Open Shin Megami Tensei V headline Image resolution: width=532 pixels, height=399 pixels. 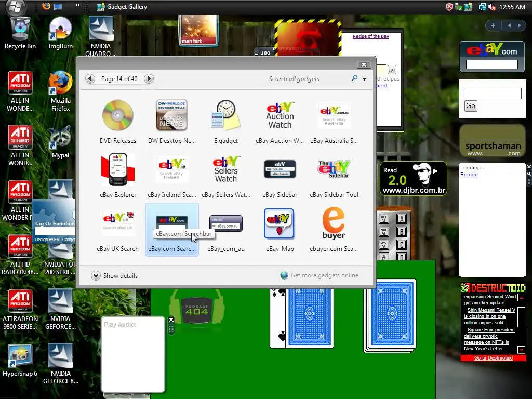click(x=489, y=316)
